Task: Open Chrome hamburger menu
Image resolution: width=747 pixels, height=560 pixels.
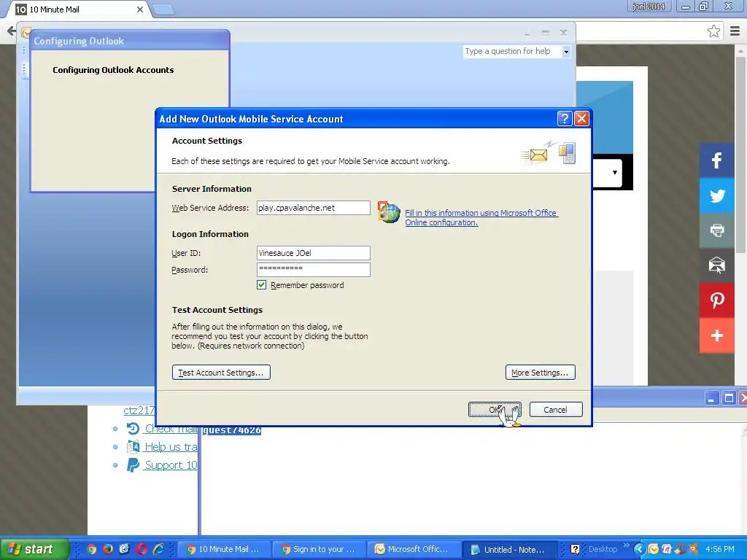Action: pyautogui.click(x=735, y=31)
